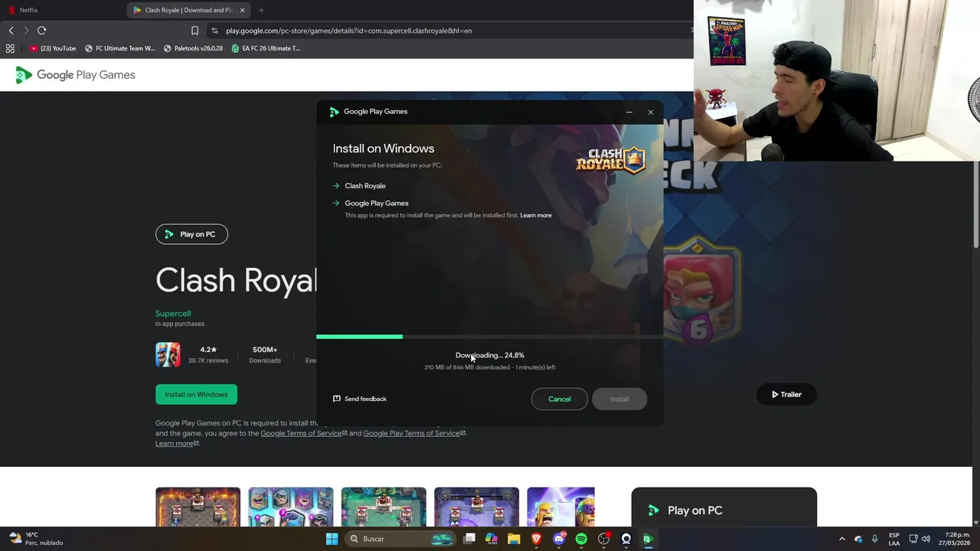
Task: Open File Explorer from the taskbar
Action: [514, 539]
